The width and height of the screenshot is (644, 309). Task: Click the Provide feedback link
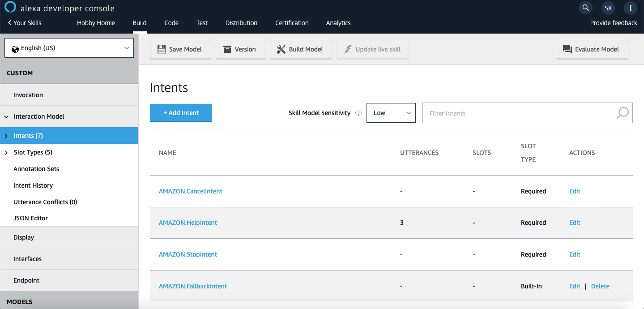(614, 23)
